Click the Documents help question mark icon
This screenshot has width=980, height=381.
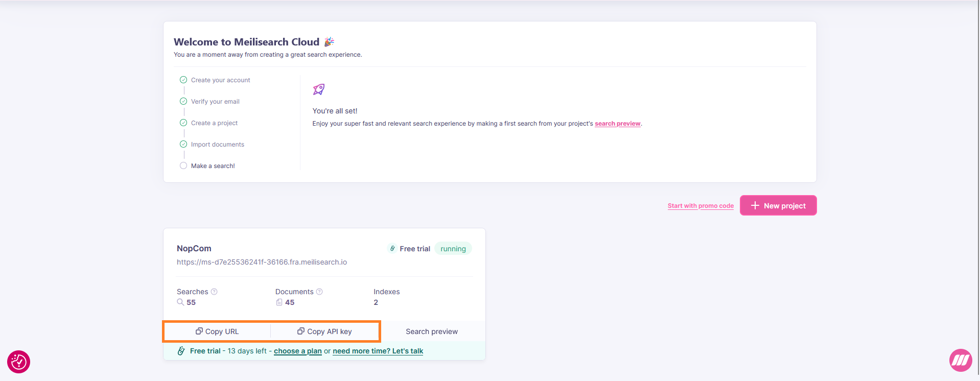tap(319, 292)
